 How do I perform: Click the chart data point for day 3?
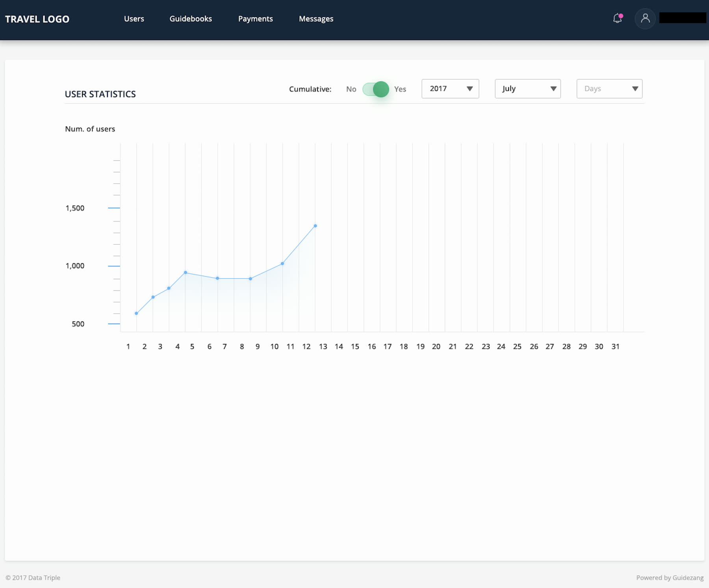[169, 288]
